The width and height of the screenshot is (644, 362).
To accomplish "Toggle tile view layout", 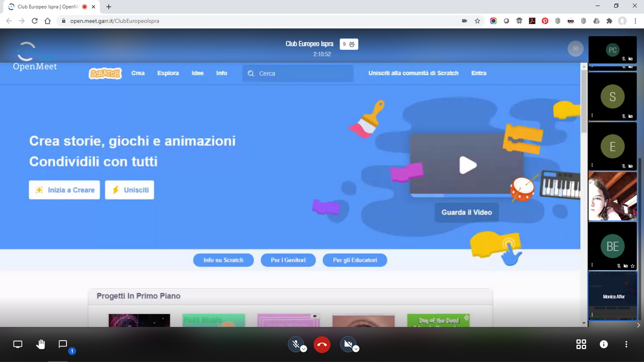I will tap(581, 344).
